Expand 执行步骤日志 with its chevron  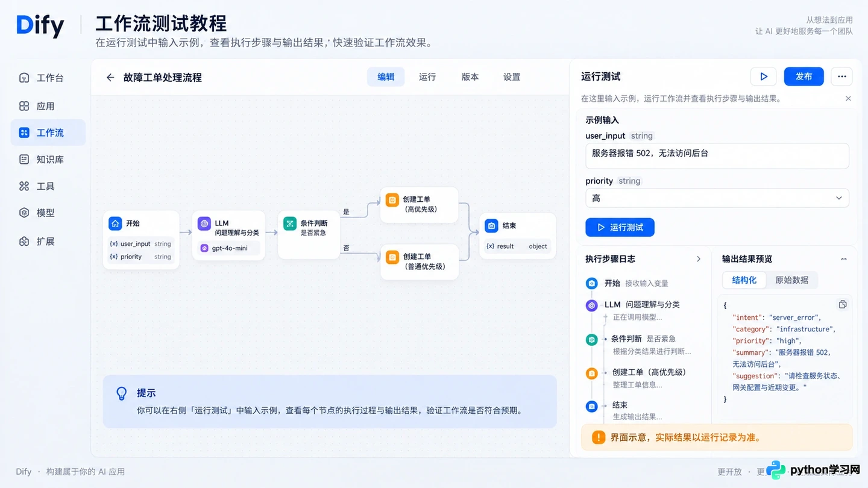pos(699,259)
